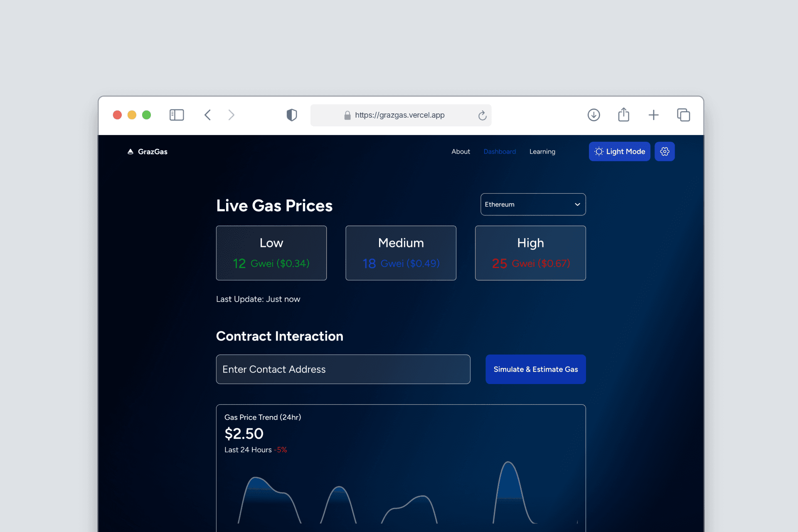The height and width of the screenshot is (532, 798).
Task: Open a new tab with the plus icon
Action: click(653, 115)
